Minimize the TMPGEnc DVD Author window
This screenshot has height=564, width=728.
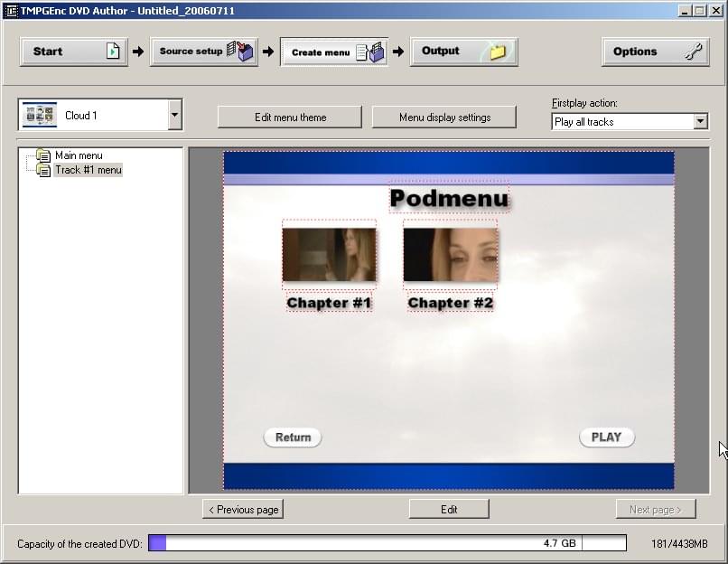[684, 11]
